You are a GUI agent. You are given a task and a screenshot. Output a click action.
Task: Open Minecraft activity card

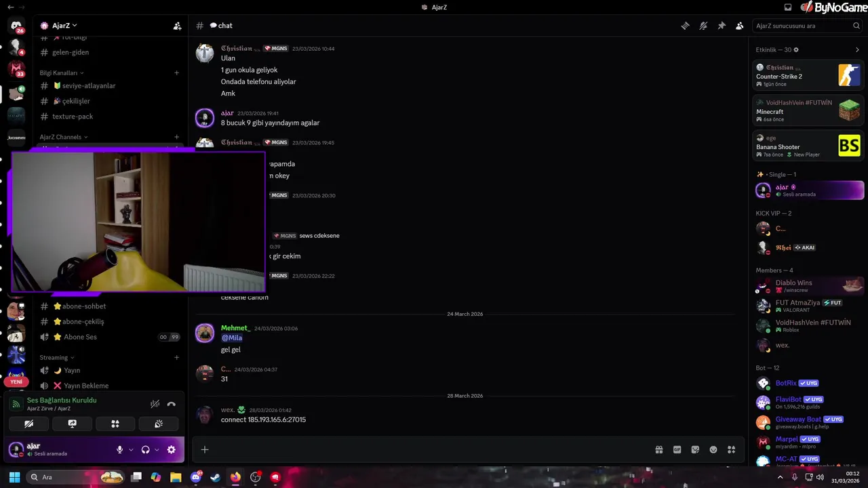[x=808, y=110]
